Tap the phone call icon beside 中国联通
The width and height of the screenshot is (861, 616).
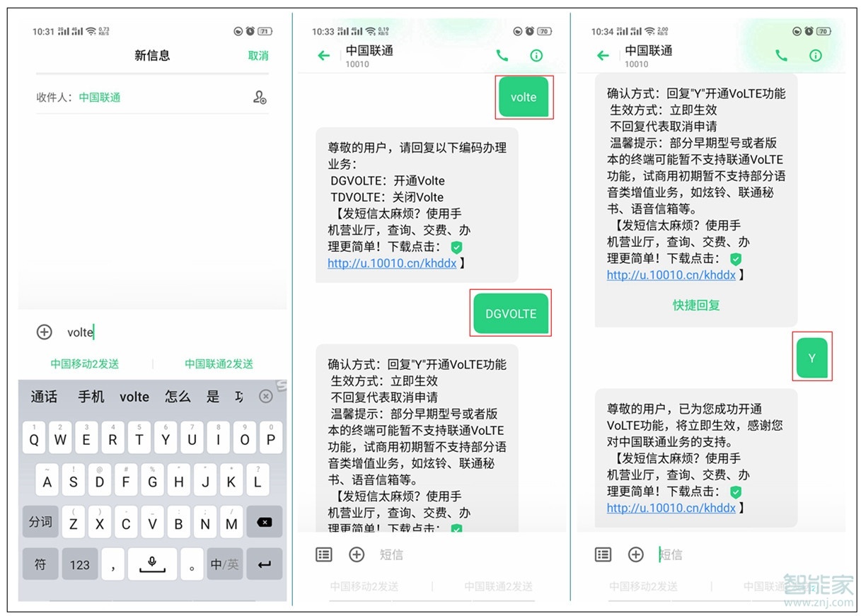click(502, 55)
